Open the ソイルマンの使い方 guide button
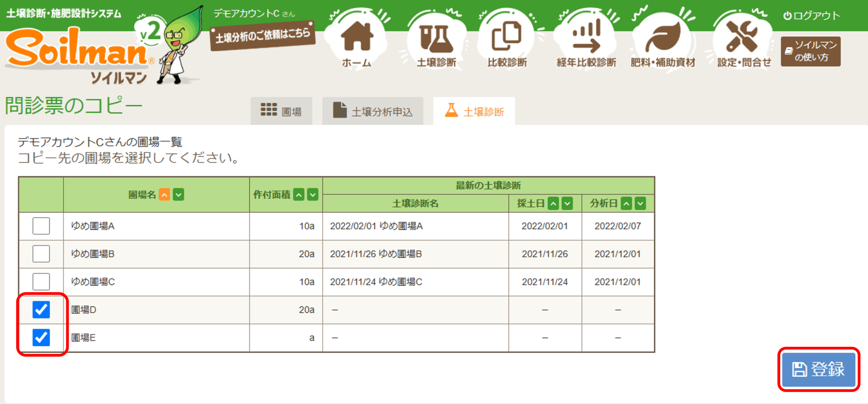The height and width of the screenshot is (404, 868). click(810, 51)
